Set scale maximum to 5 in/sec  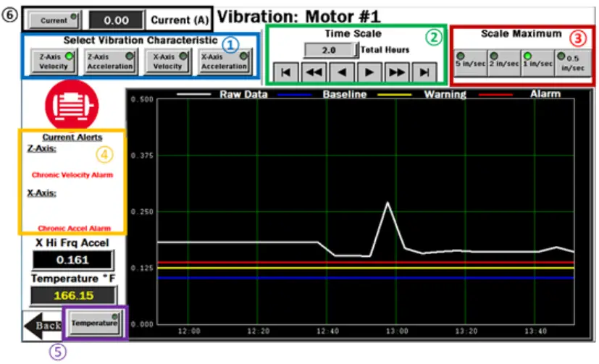click(470, 63)
